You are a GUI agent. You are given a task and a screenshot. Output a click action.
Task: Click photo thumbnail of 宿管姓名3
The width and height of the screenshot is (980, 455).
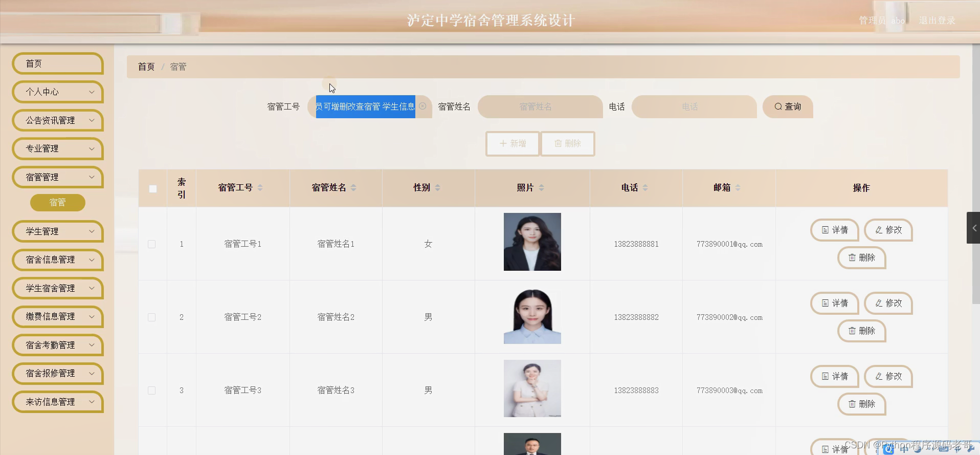(532, 388)
